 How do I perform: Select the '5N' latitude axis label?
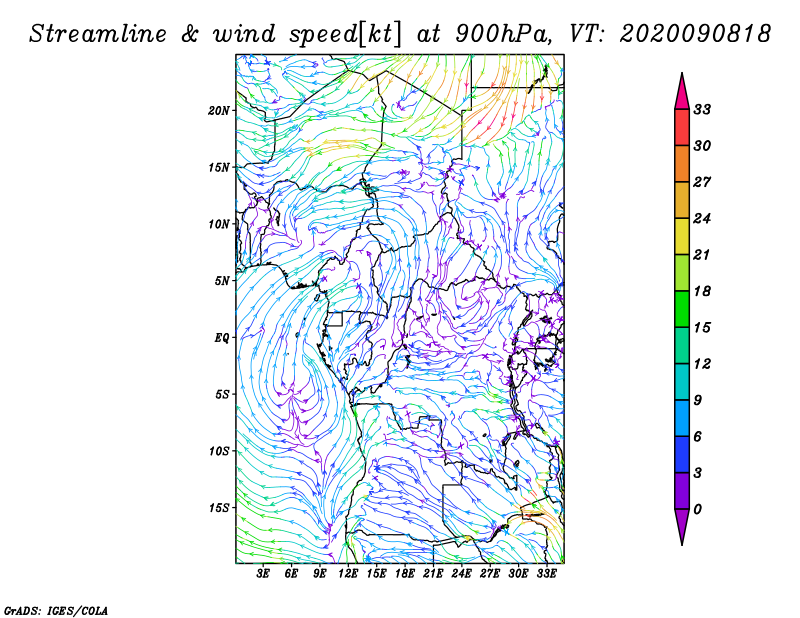click(x=222, y=281)
